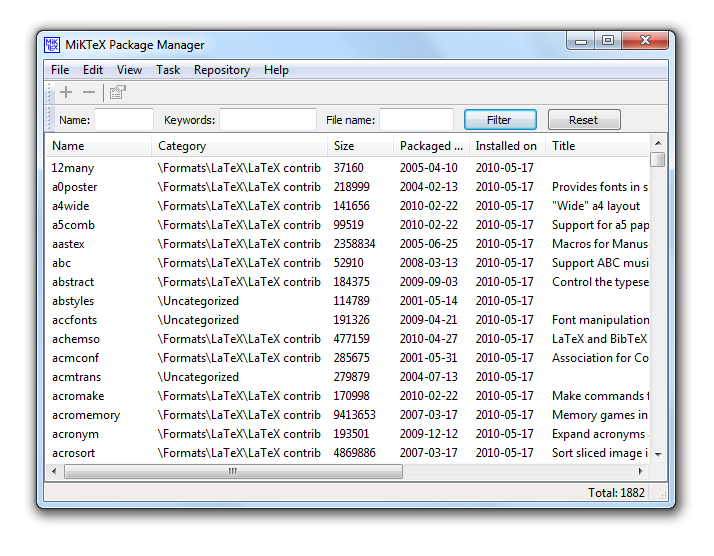Click Total: 1882 in status bar
The height and width of the screenshot is (556, 714).
(616, 493)
